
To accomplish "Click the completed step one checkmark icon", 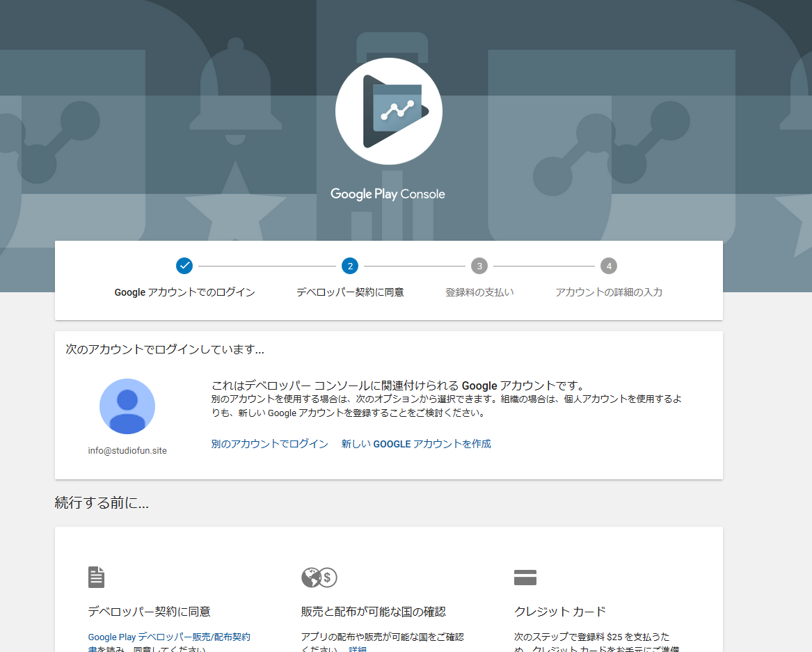I will coord(184,266).
